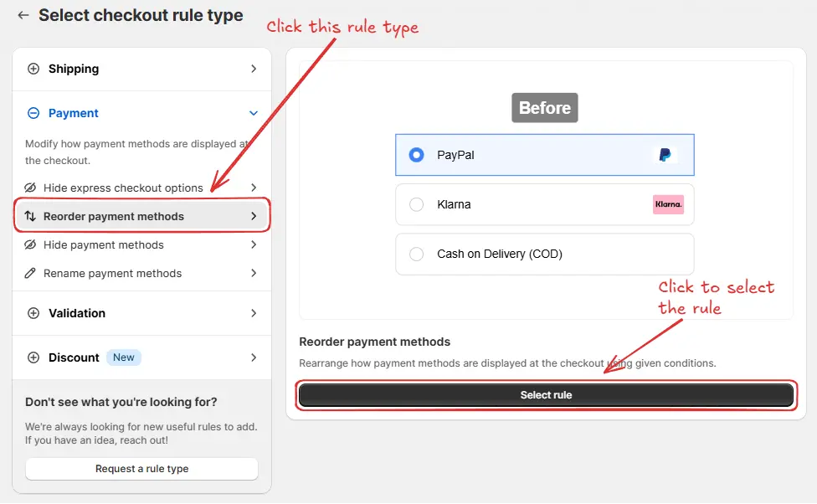Select the PayPal payment option

tap(418, 154)
